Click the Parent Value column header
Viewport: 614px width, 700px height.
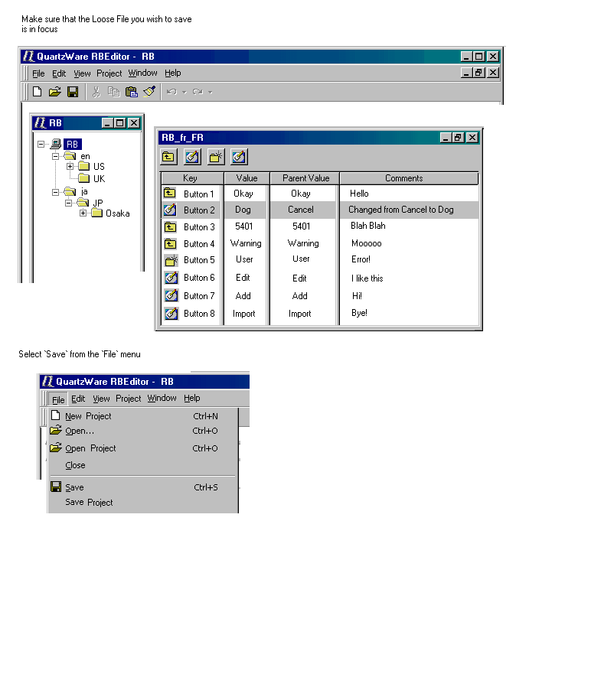point(305,178)
